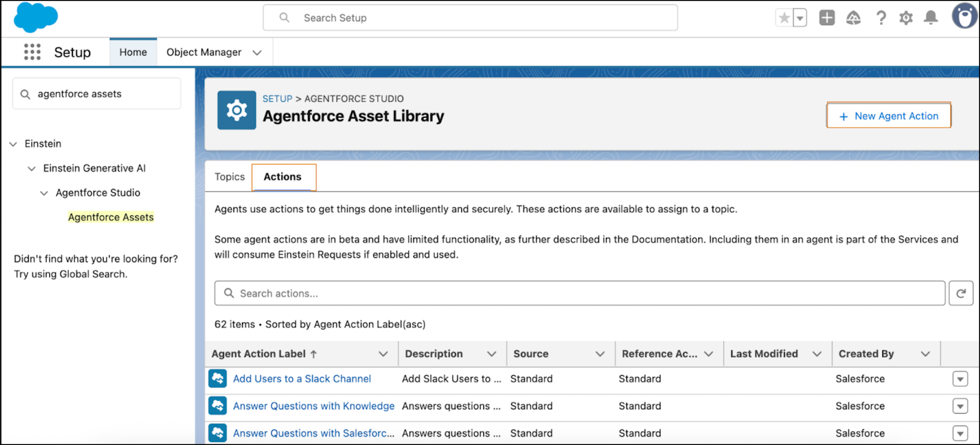The image size is (980, 445).
Task: Click the Answer Questions with Knowledge row icon
Action: [217, 406]
